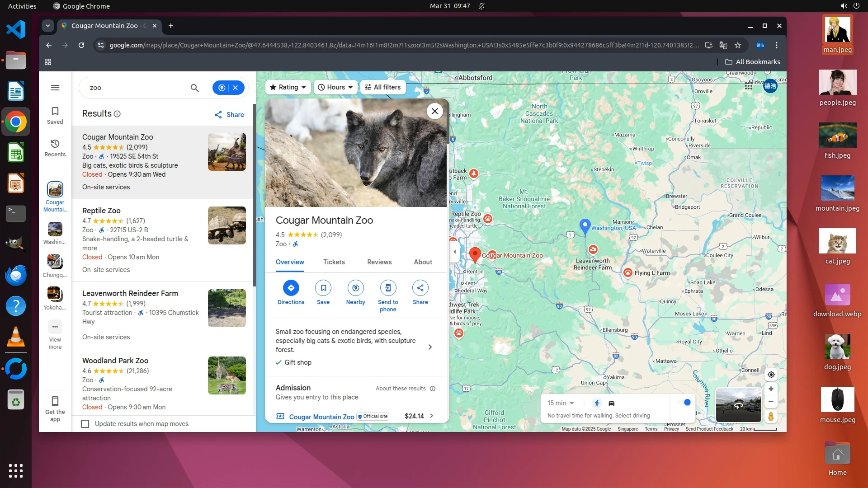
Task: Click the Woodland Park Zoo giraffe thumbnail
Action: pyautogui.click(x=226, y=375)
